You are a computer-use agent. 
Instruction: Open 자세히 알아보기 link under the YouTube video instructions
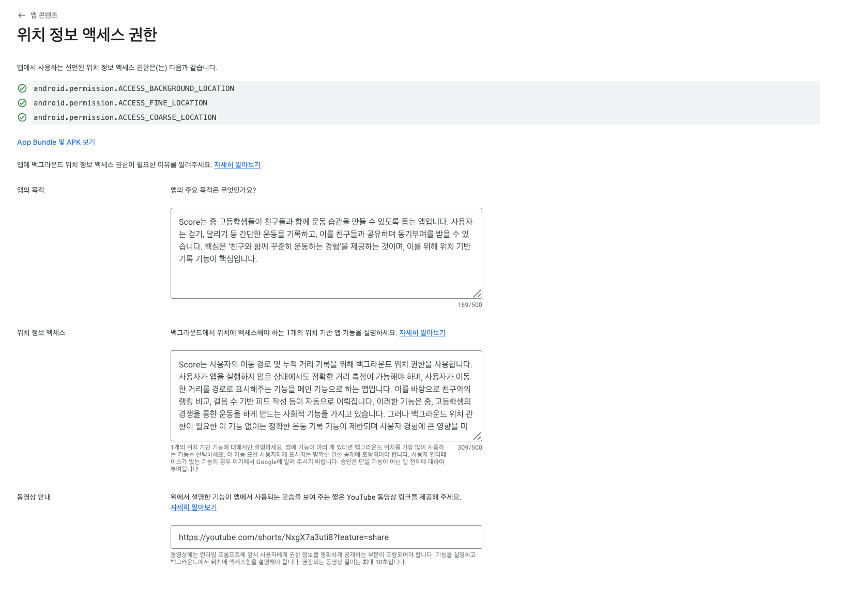click(x=194, y=507)
